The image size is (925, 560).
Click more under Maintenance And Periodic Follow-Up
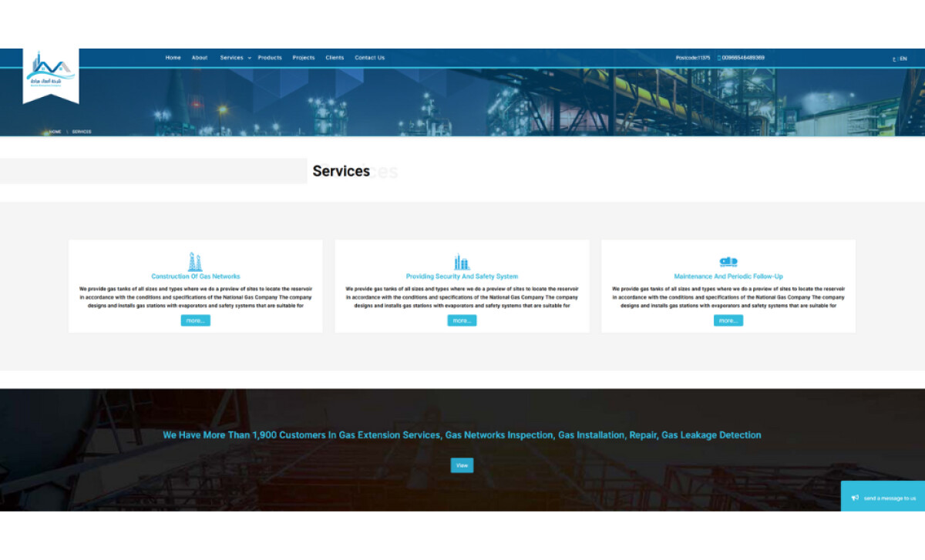728,320
